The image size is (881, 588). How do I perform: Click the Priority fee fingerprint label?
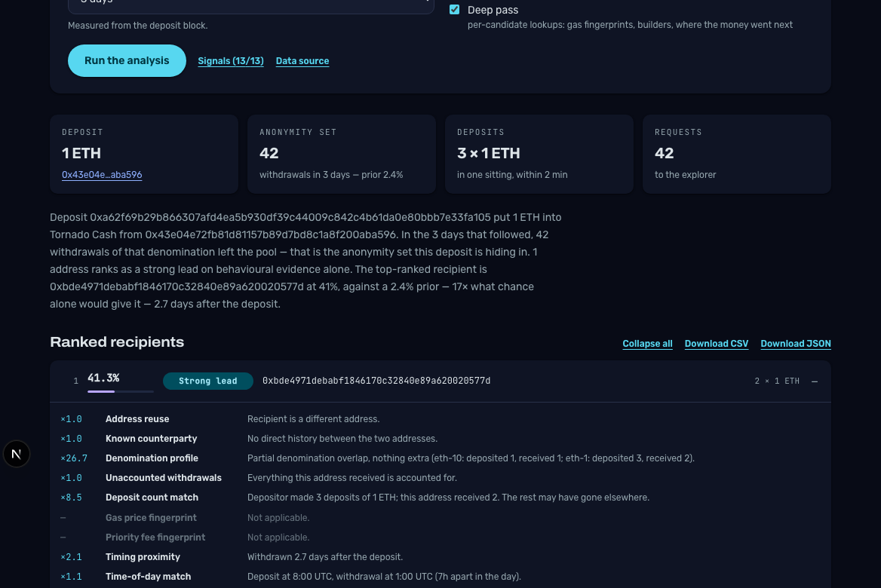155,537
